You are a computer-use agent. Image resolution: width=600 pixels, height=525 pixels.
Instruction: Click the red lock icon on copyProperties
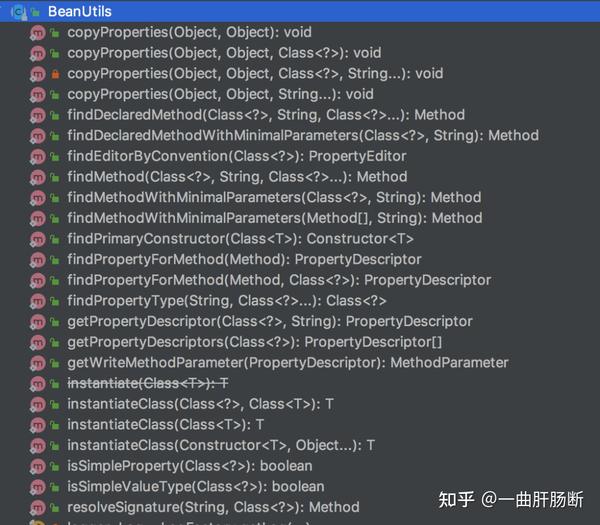55,74
